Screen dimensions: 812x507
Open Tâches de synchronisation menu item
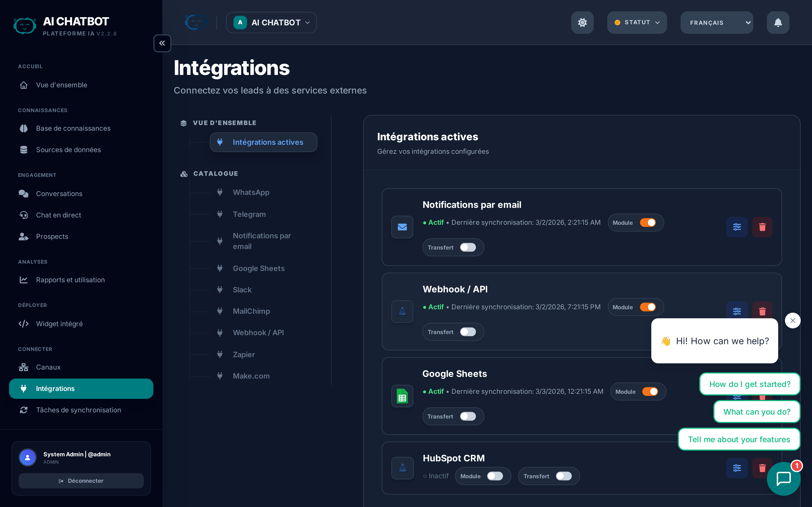[78, 410]
